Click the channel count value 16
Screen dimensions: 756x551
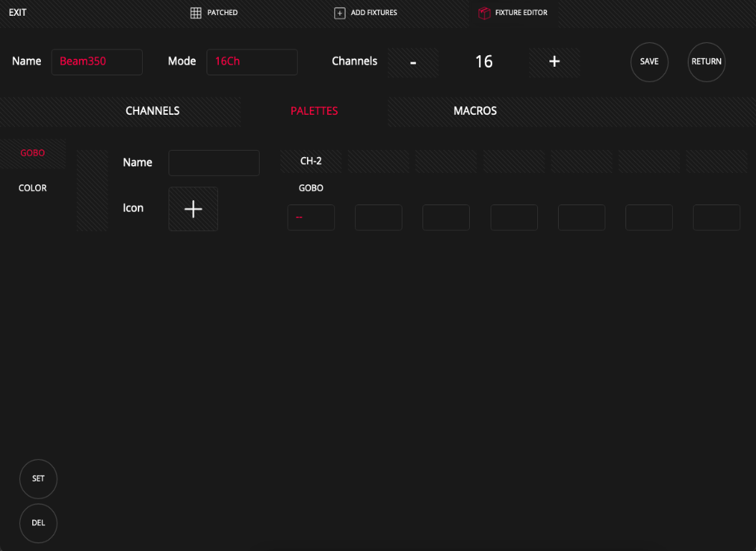483,62
